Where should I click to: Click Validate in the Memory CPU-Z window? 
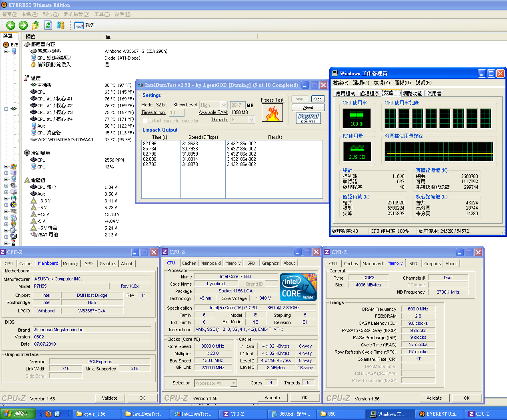tap(434, 398)
